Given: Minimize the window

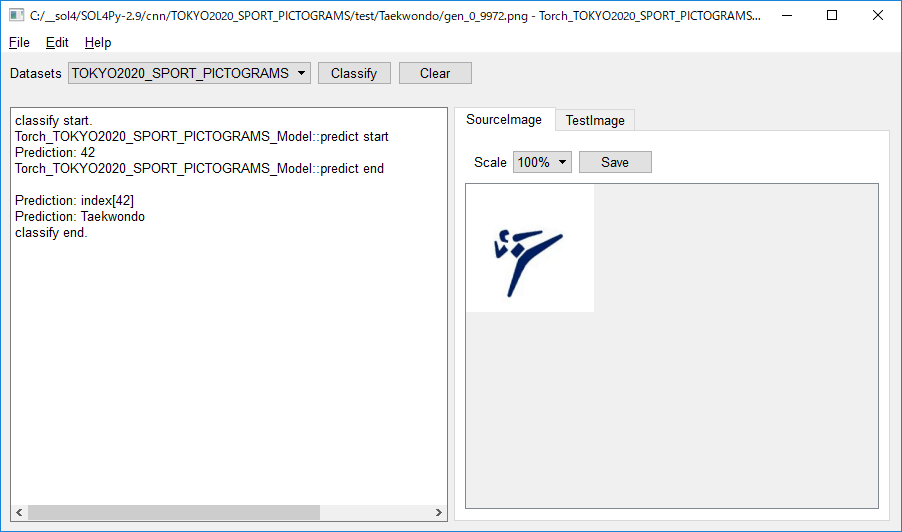Looking at the screenshot, I should pyautogui.click(x=787, y=16).
